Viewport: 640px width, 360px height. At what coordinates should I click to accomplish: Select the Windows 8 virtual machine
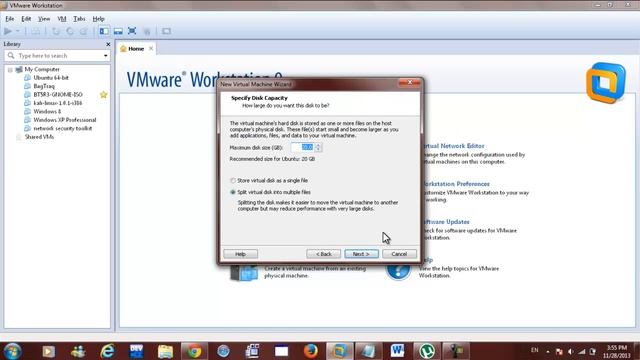[x=47, y=111]
